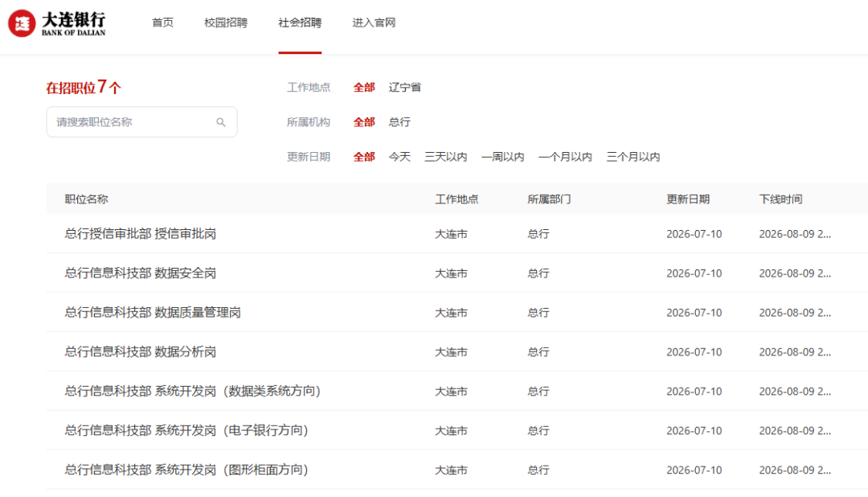
Task: Click the 在招职位7个 heading
Action: coord(84,87)
